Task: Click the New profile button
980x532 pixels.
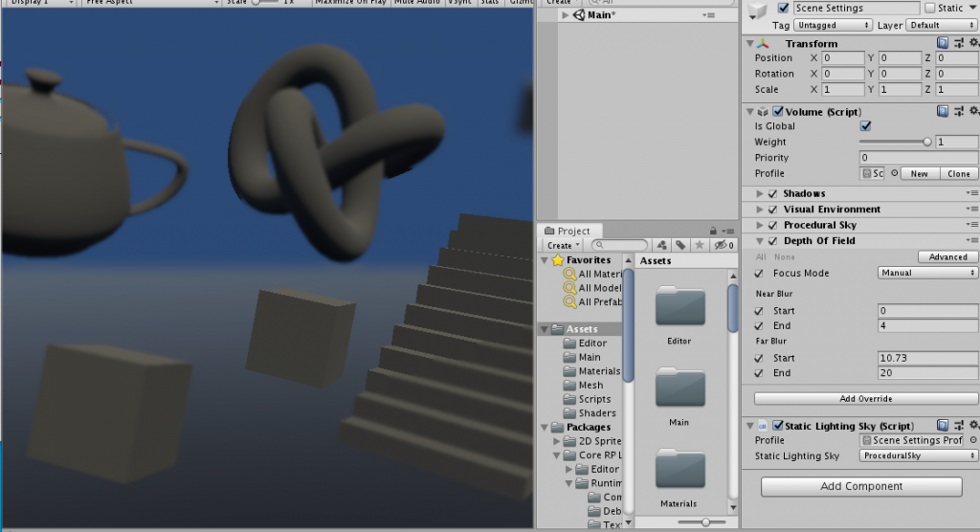Action: tap(920, 173)
